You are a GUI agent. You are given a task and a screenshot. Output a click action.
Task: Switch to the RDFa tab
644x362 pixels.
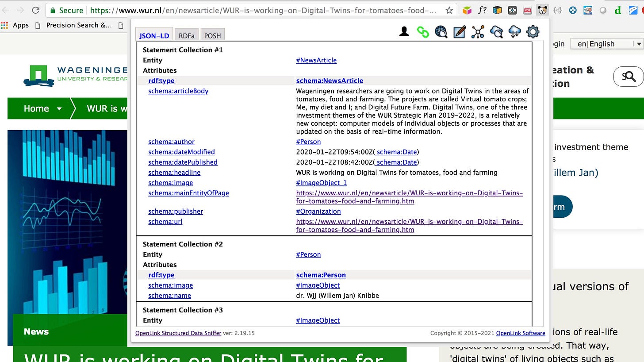(x=186, y=35)
